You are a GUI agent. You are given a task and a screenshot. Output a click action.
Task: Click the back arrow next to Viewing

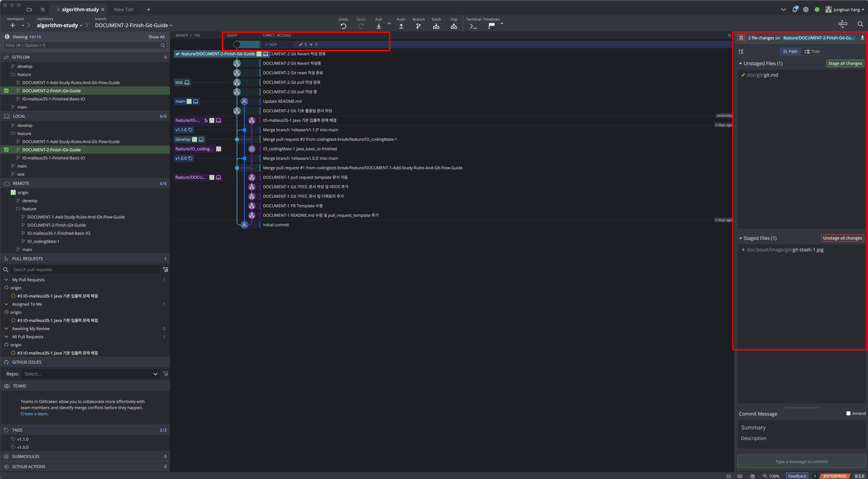coord(7,37)
